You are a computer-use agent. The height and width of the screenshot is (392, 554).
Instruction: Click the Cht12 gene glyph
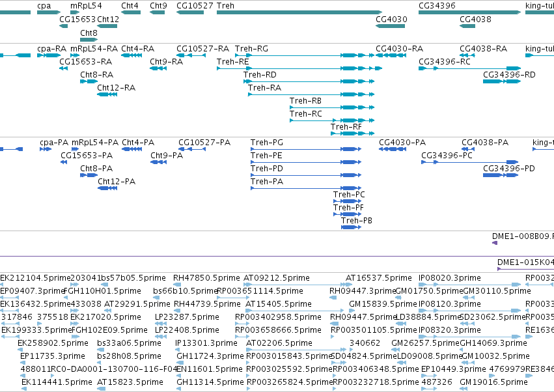tap(107, 26)
